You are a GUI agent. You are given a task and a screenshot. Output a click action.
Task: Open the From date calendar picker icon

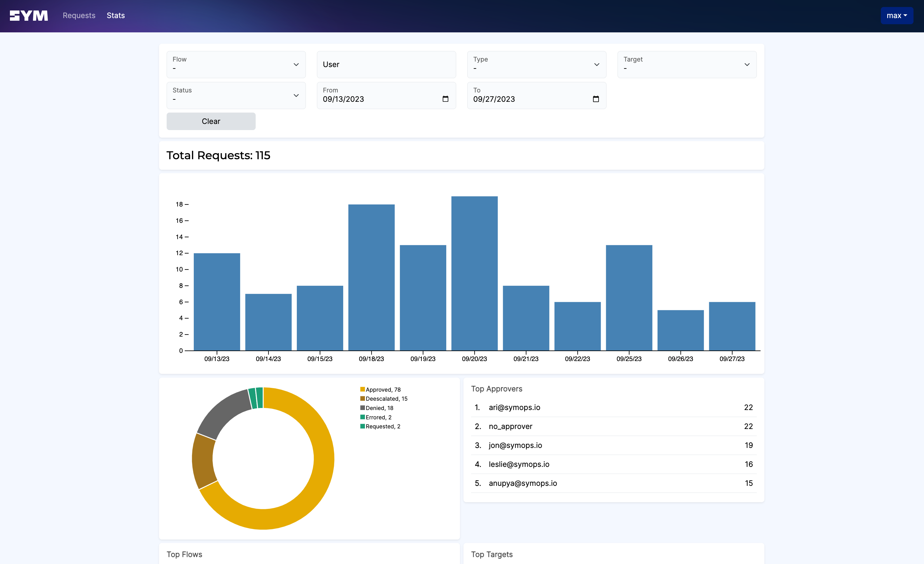[445, 99]
